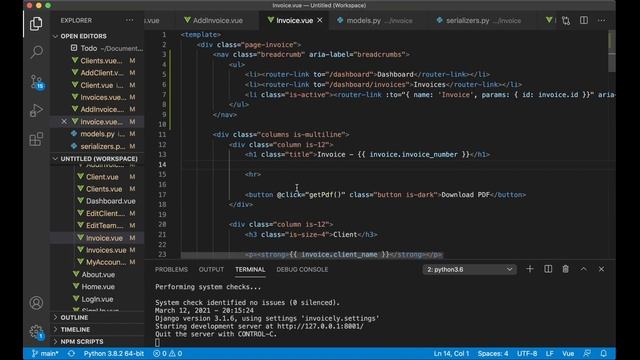Open the Explorer view in activity bar

point(36,24)
